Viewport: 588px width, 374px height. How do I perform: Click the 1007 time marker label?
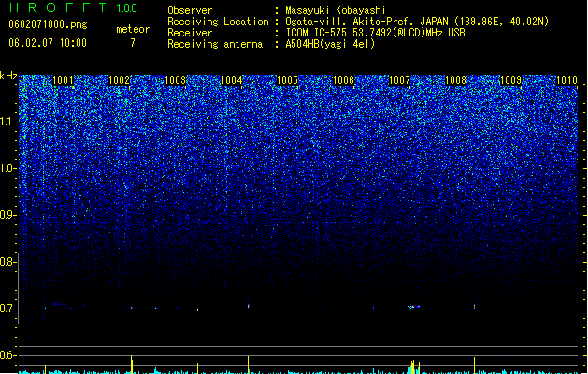pyautogui.click(x=400, y=80)
